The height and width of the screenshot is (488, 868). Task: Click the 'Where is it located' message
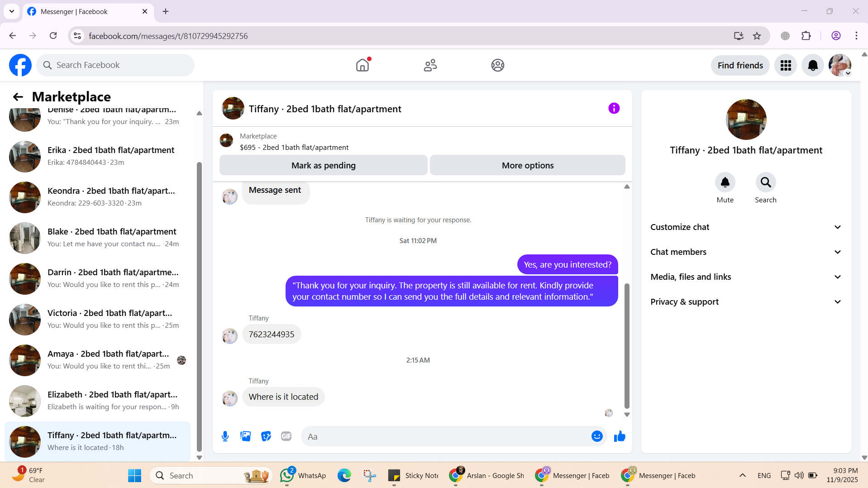(283, 397)
